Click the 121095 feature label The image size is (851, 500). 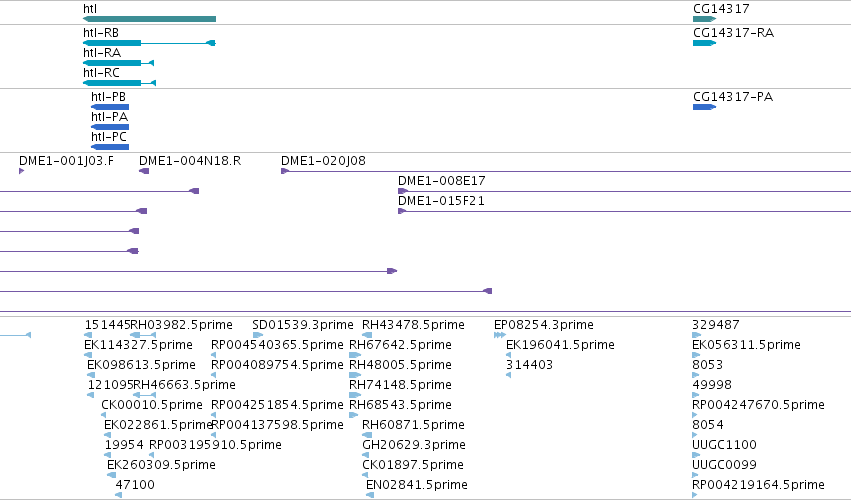(x=111, y=385)
